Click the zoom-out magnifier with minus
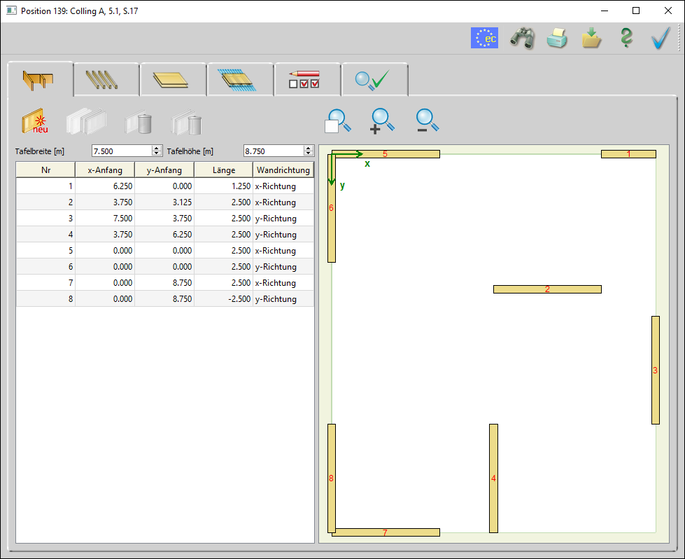The width and height of the screenshot is (685, 559). pyautogui.click(x=427, y=122)
